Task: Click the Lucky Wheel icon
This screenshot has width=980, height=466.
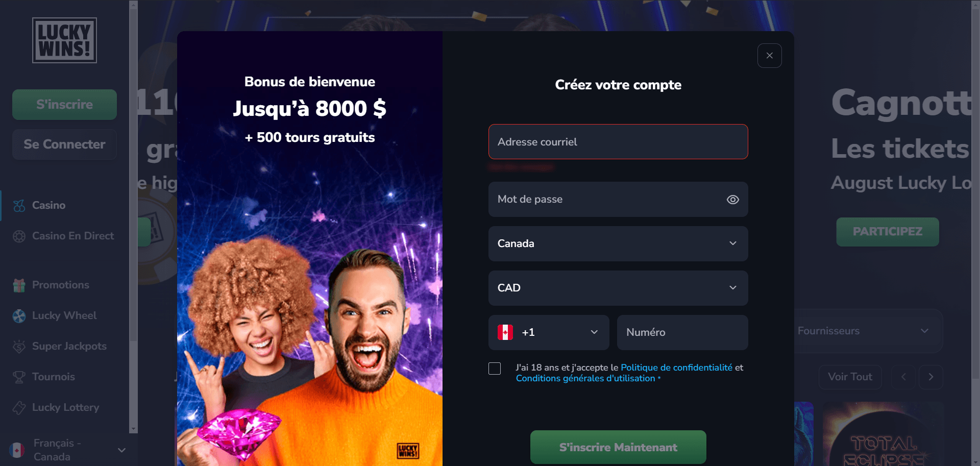Action: [x=19, y=316]
